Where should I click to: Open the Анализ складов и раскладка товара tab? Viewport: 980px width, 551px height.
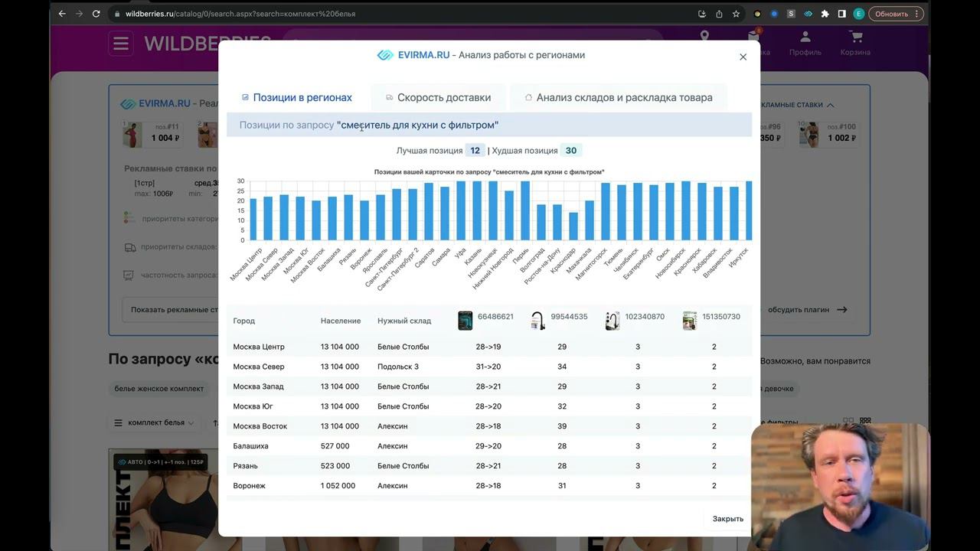[x=619, y=97]
